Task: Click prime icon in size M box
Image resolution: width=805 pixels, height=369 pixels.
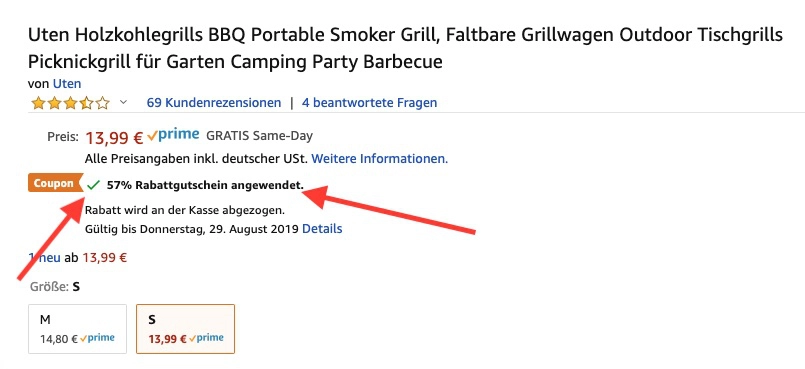Action: pyautogui.click(x=98, y=338)
